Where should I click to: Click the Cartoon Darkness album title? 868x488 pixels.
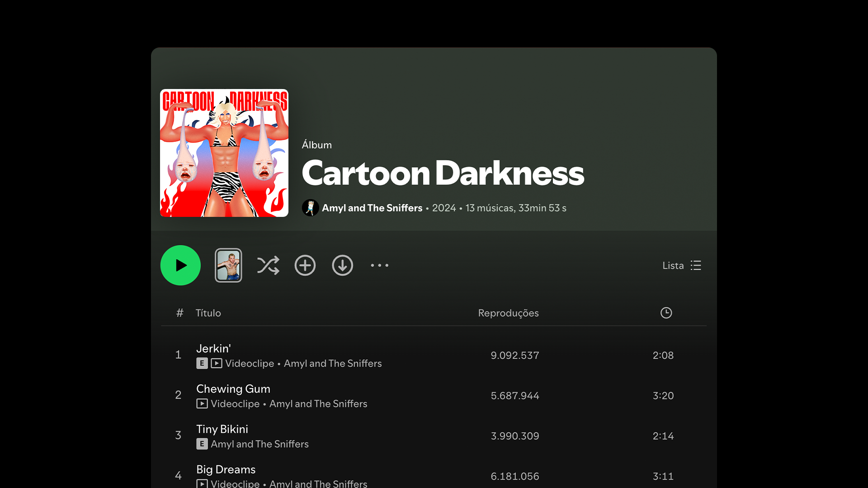pyautogui.click(x=443, y=173)
